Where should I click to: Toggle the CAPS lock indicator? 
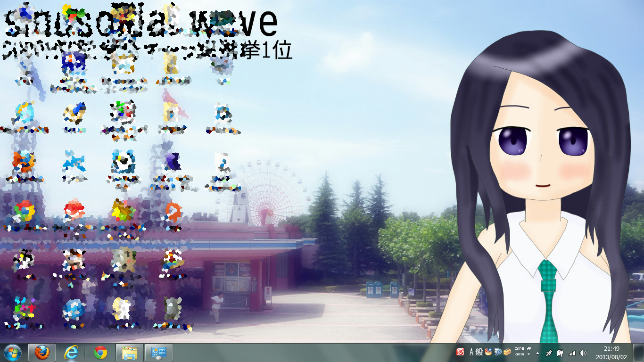coord(519,349)
